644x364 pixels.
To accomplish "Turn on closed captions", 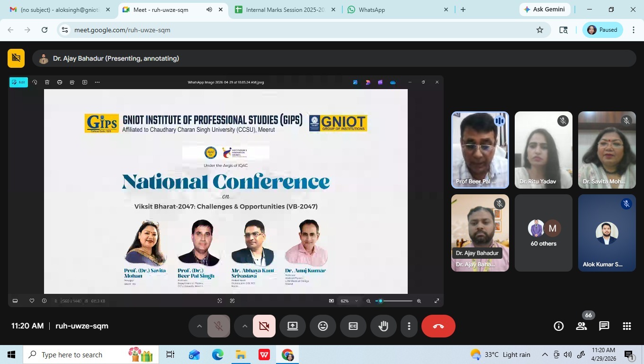I will pos(353,326).
